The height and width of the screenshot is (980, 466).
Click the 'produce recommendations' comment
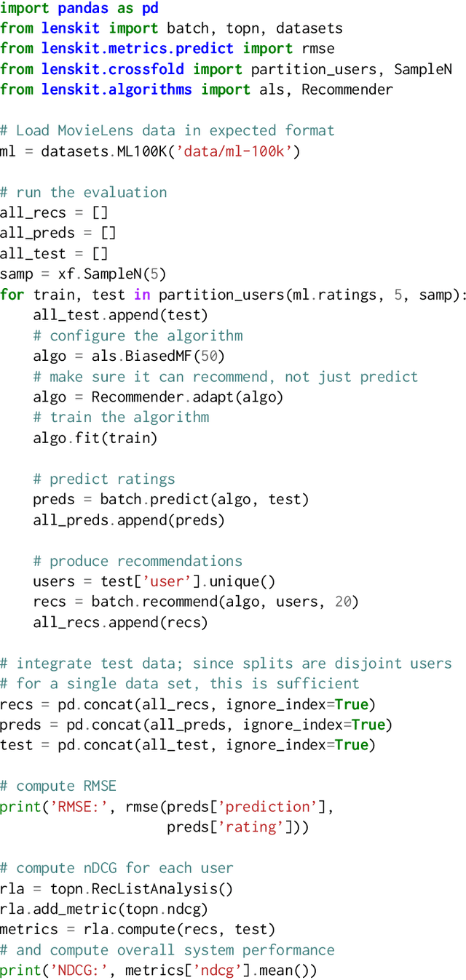[x=138, y=561]
